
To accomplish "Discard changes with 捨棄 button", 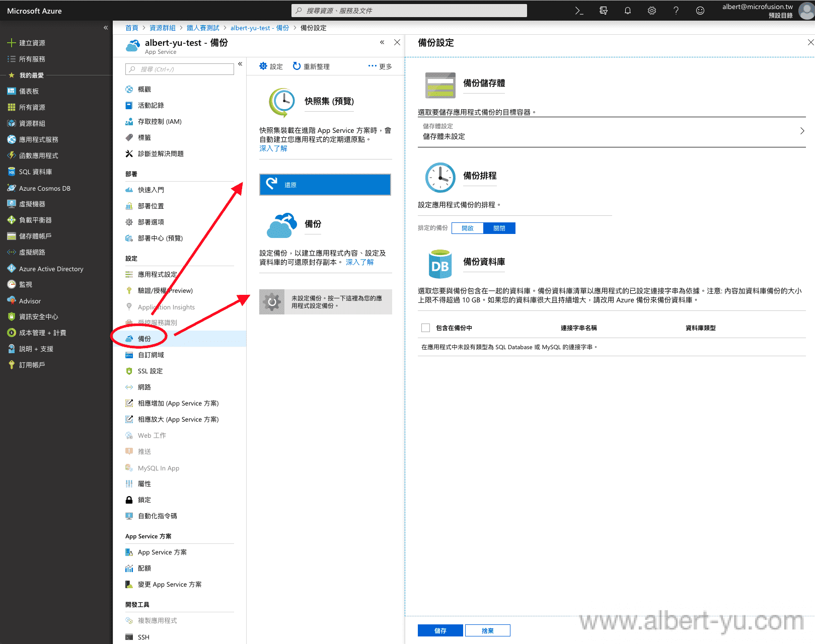I will point(488,630).
